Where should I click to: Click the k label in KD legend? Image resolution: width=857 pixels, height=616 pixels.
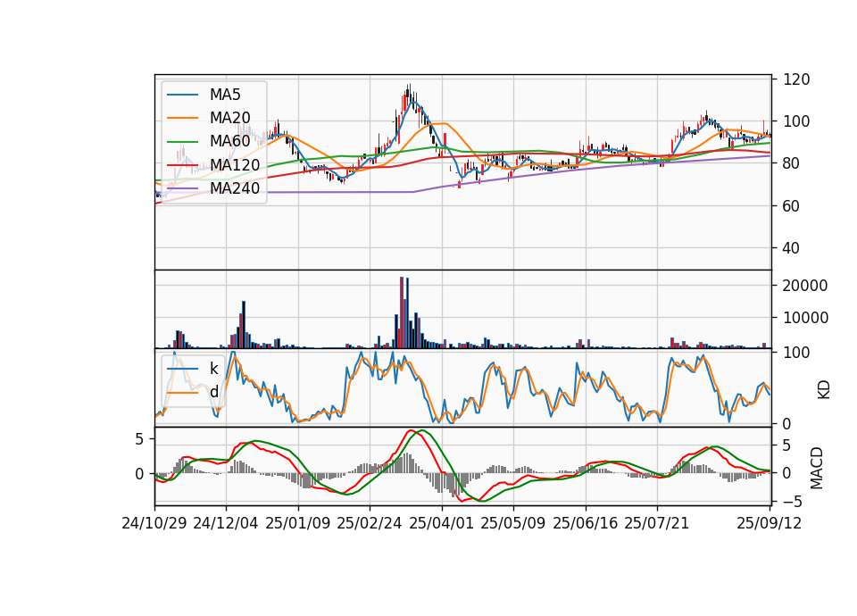pyautogui.click(x=213, y=369)
